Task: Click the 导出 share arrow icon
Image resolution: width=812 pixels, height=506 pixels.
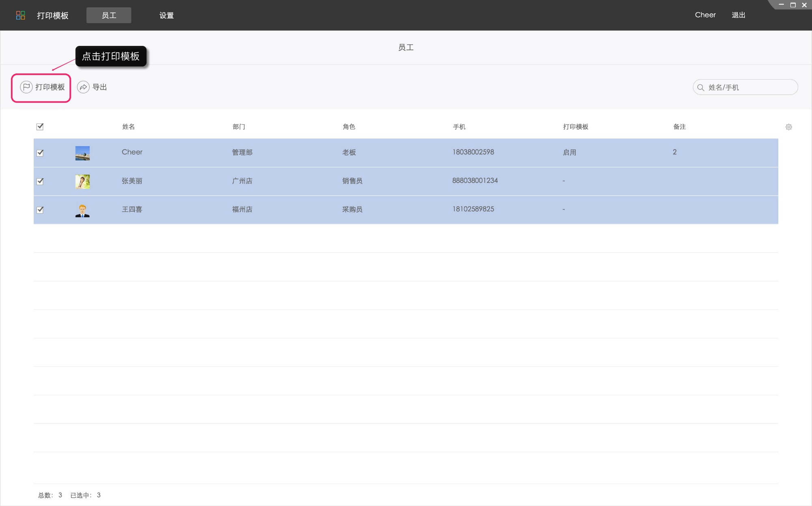Action: coord(83,87)
